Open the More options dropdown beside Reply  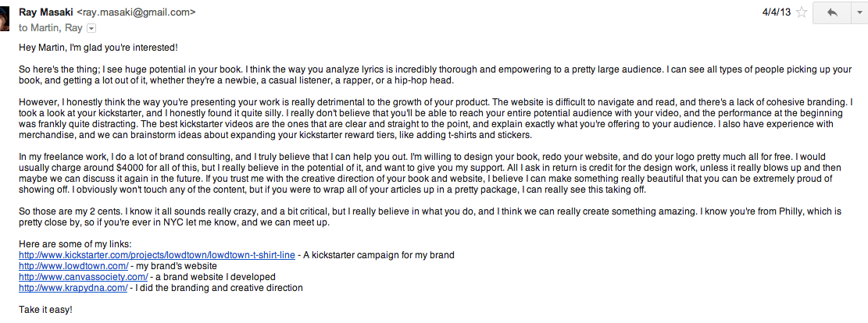859,12
